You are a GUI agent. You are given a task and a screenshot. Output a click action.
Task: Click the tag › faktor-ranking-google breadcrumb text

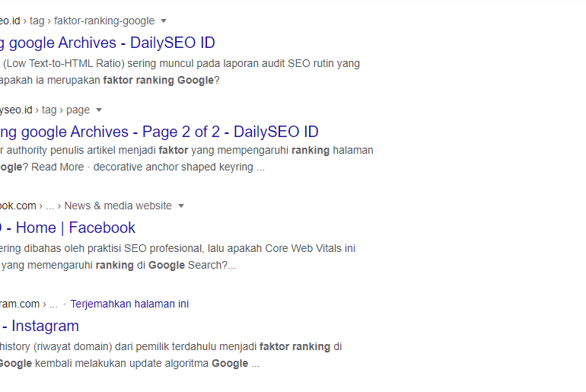coord(92,21)
